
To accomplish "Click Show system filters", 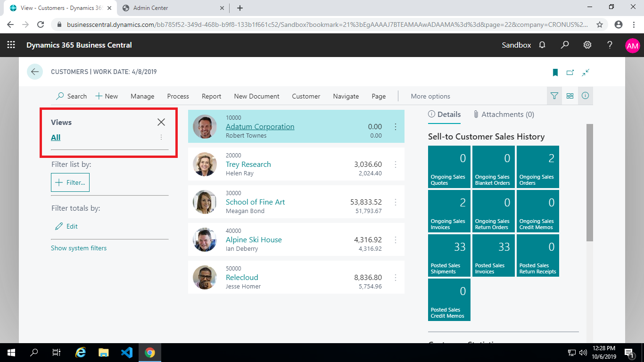I will (79, 248).
